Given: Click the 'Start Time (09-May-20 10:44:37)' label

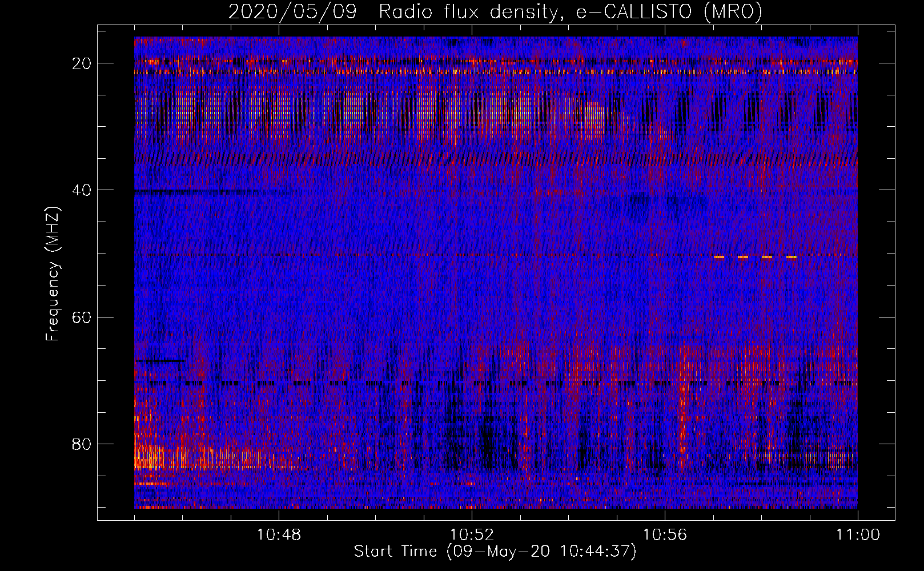Looking at the screenshot, I should [495, 552].
